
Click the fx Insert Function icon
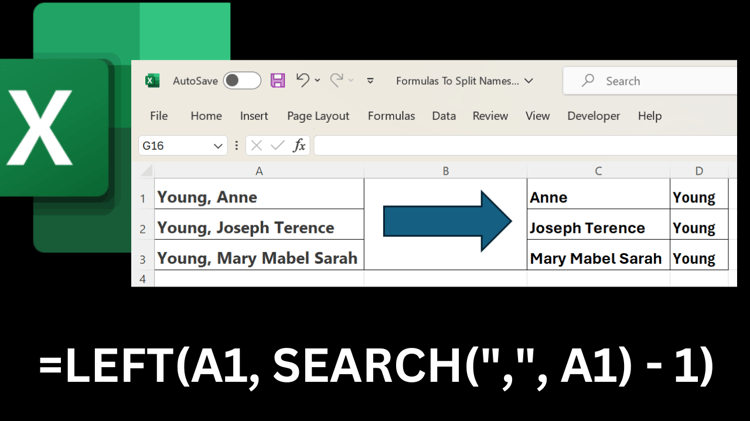(x=299, y=145)
